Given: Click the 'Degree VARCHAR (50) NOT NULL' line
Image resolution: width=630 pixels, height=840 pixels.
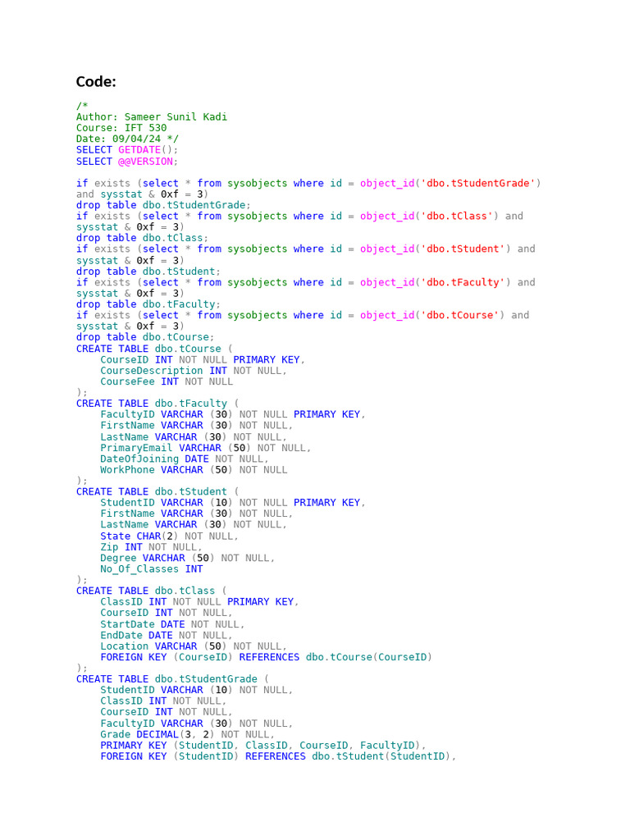Looking at the screenshot, I should (188, 558).
